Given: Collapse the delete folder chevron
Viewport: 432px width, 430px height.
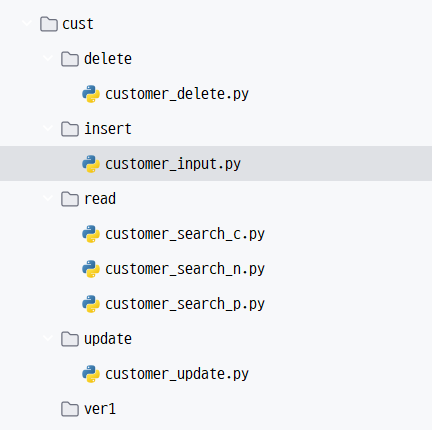Looking at the screenshot, I should coord(48,58).
